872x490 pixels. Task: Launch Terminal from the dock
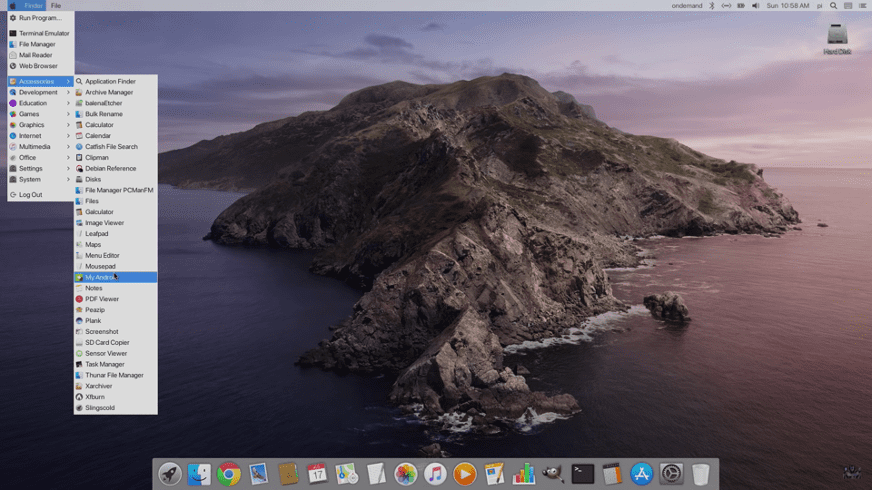coord(582,474)
